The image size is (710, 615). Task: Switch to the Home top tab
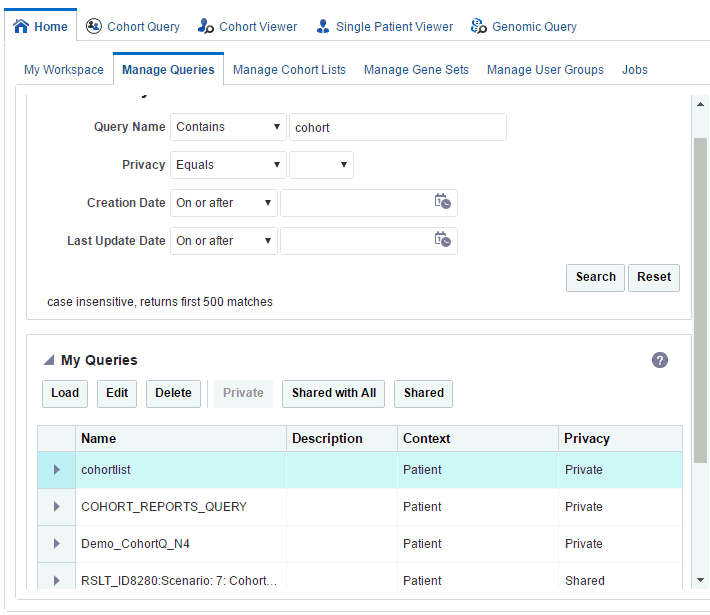pyautogui.click(x=41, y=26)
